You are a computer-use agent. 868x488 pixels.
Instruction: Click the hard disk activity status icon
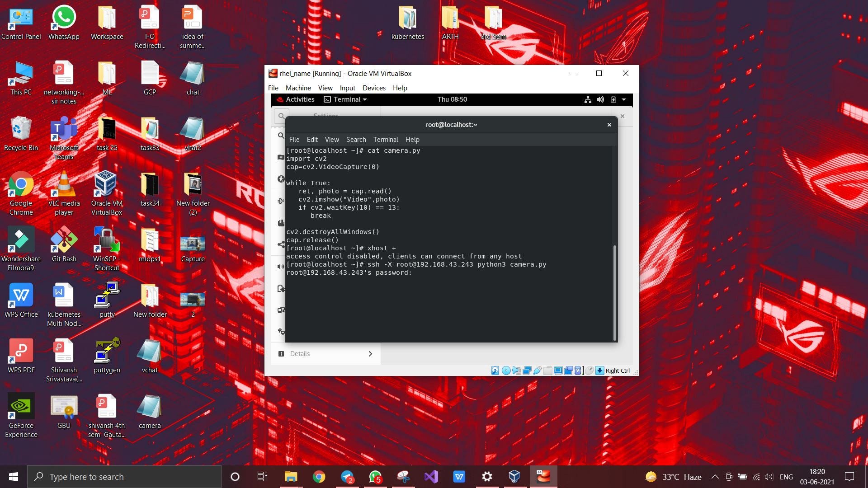pos(495,371)
